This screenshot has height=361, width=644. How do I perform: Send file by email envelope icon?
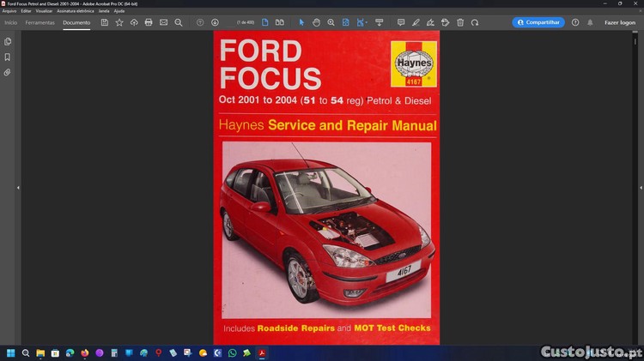[x=163, y=22]
